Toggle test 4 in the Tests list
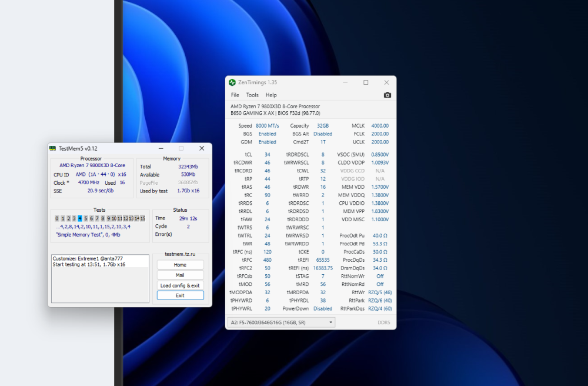The image size is (588, 386). click(x=80, y=218)
